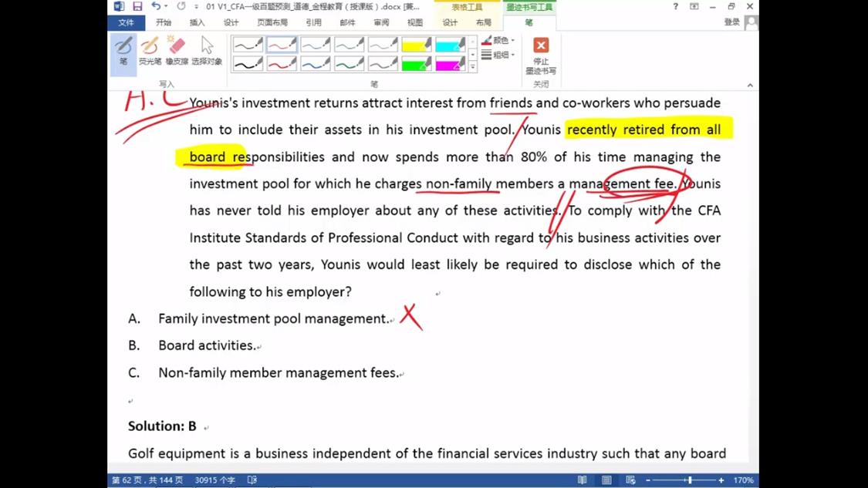
Task: Switch to Print Layout view in status bar
Action: click(606, 480)
